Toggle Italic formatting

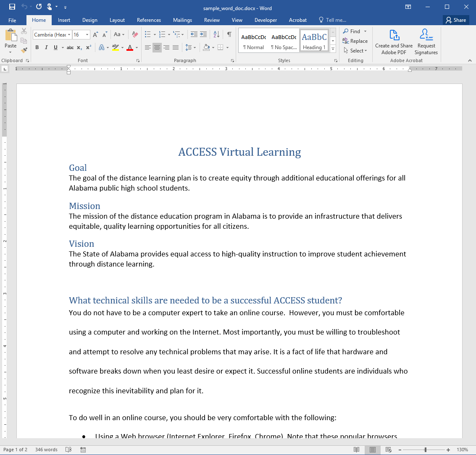pyautogui.click(x=46, y=48)
